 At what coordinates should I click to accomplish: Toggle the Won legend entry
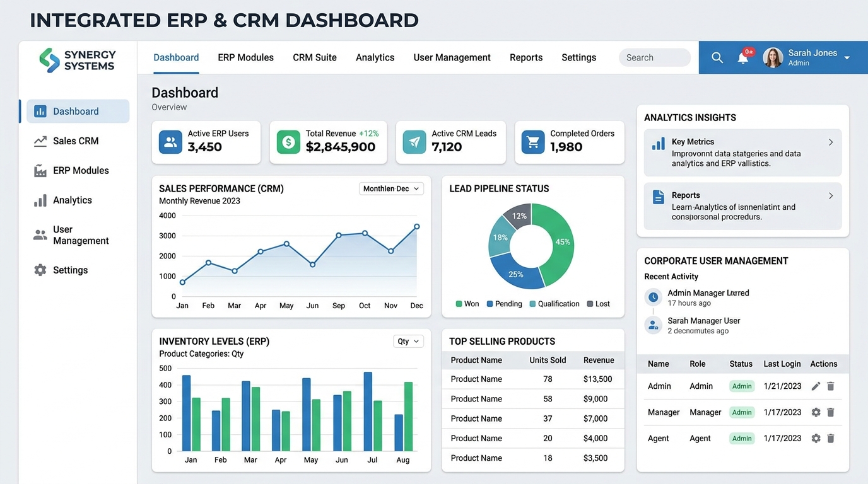[x=467, y=304]
